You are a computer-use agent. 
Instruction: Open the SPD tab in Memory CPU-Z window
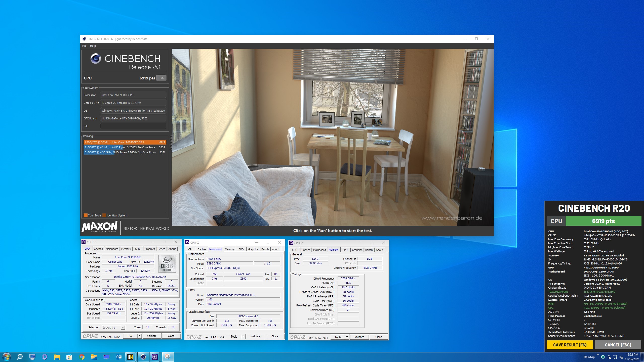345,250
